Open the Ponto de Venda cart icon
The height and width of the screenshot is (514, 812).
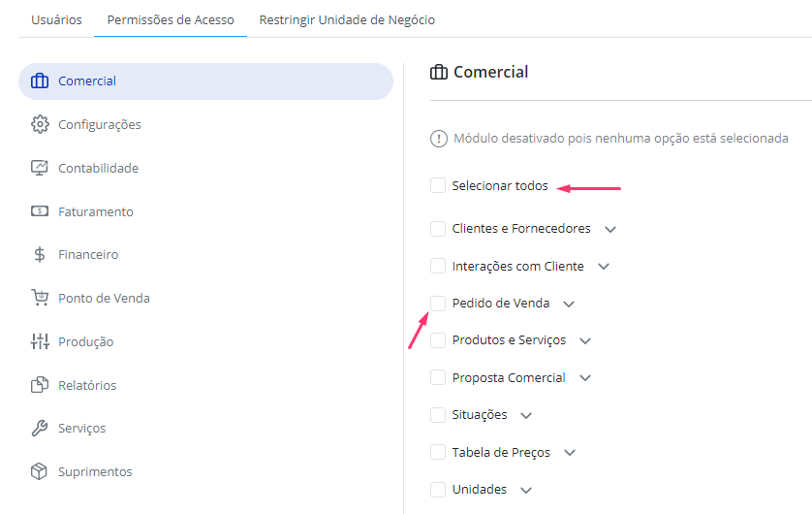coord(40,298)
